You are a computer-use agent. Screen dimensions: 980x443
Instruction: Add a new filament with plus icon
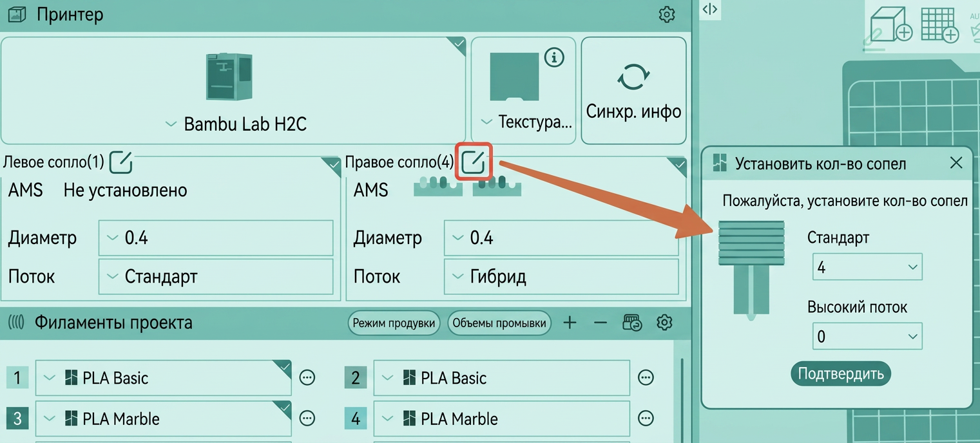[x=570, y=322]
